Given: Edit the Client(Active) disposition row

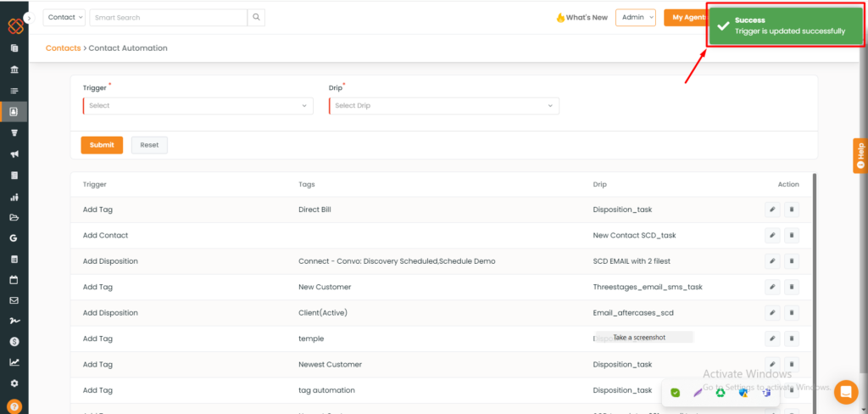Looking at the screenshot, I should pos(772,312).
